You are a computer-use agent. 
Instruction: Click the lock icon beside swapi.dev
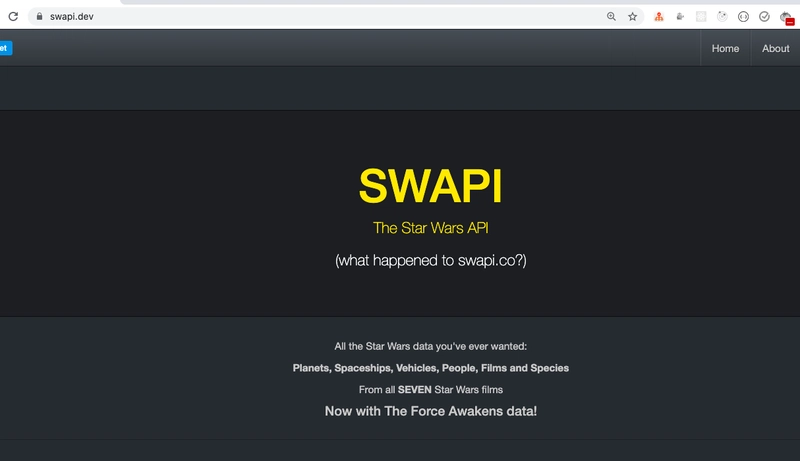(39, 16)
